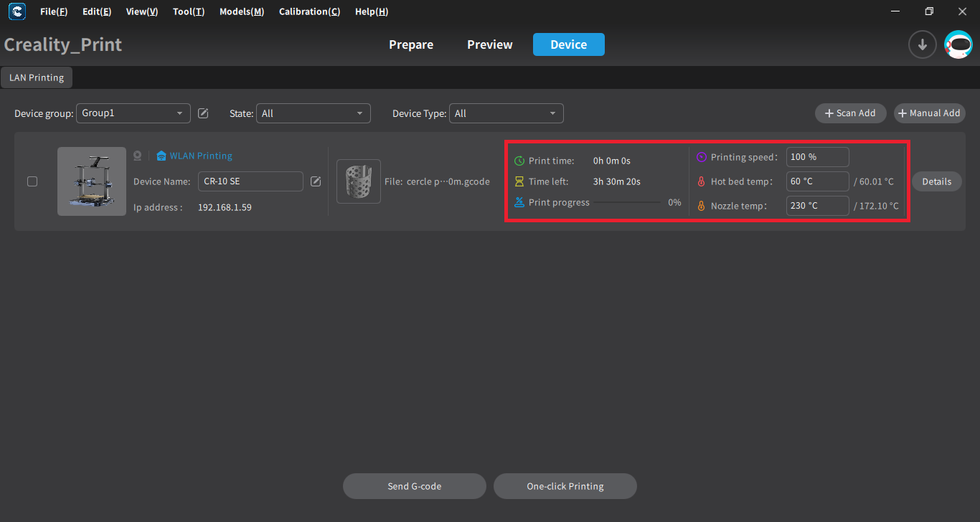The width and height of the screenshot is (980, 522).
Task: Click the hot bed thermometer icon
Action: (x=702, y=181)
